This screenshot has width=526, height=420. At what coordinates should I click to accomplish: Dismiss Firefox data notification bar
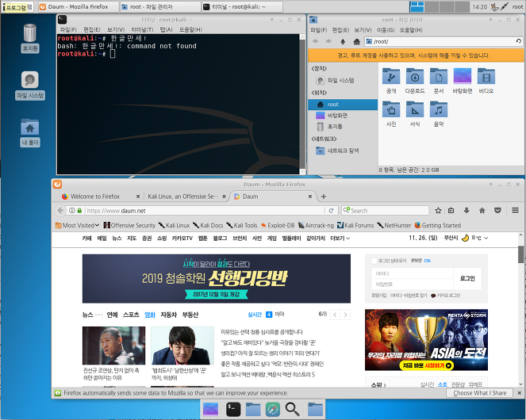tap(520, 393)
